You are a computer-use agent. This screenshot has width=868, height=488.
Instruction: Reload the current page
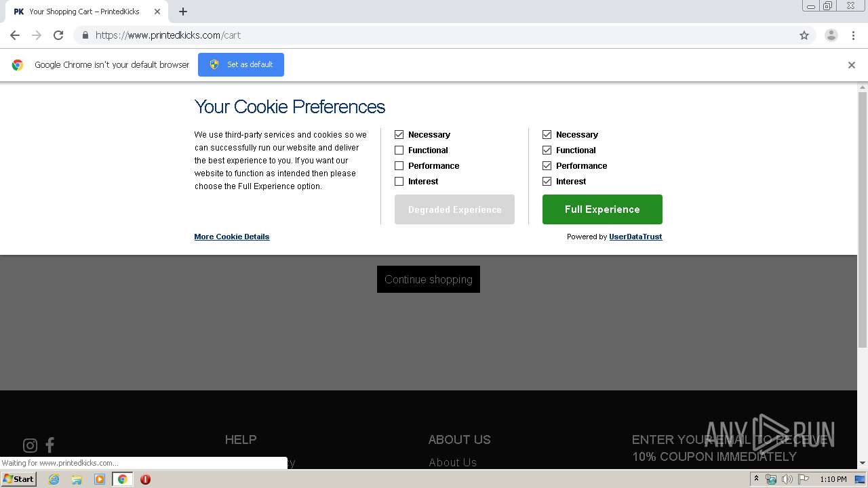(58, 35)
